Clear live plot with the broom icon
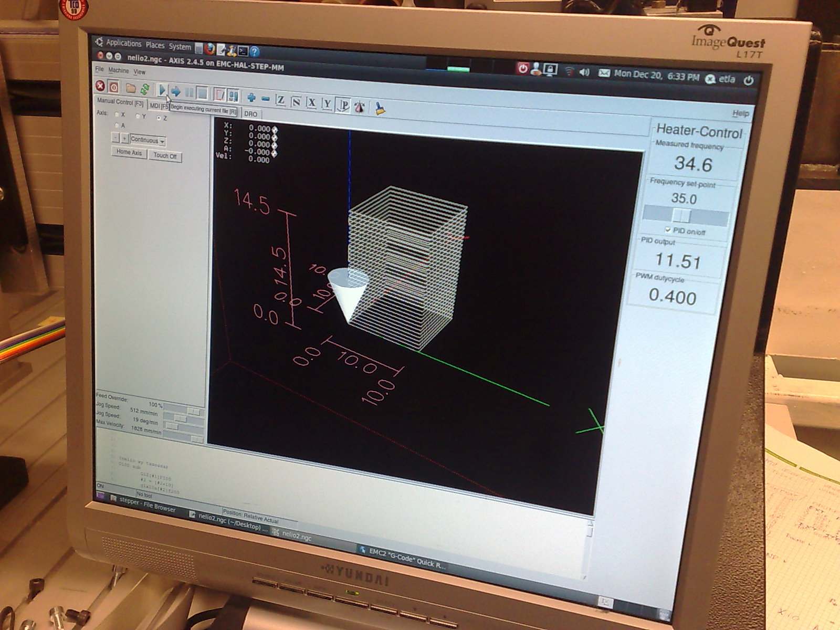840x630 pixels. pos(380,108)
